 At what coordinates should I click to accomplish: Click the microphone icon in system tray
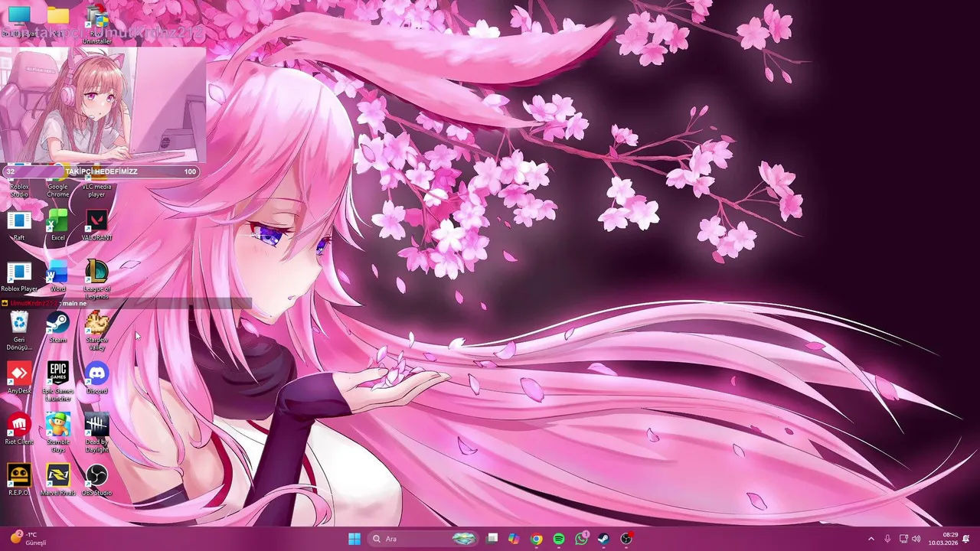(x=887, y=539)
